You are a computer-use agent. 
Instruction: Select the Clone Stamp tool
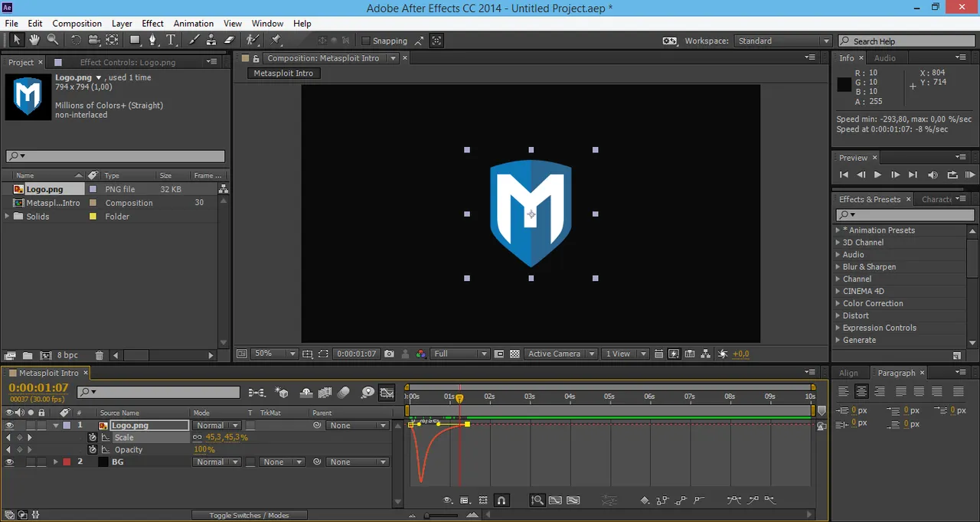[x=212, y=40]
